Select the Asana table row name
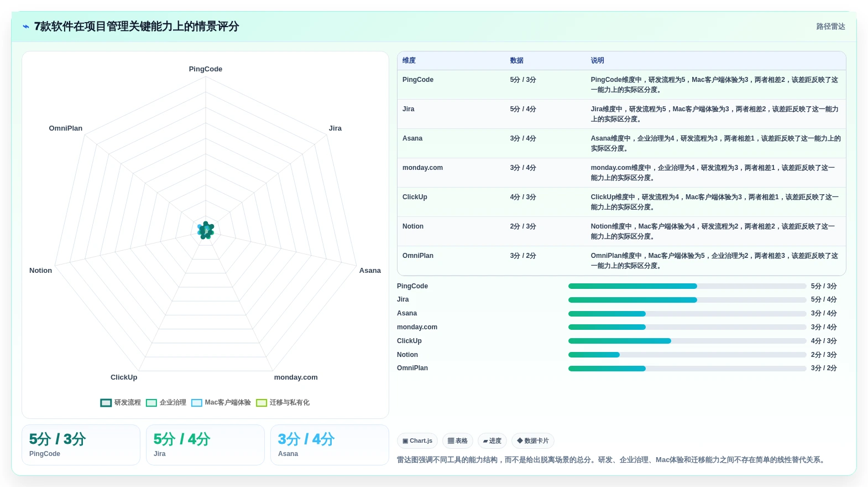Image resolution: width=868 pixels, height=487 pixels. click(412, 138)
